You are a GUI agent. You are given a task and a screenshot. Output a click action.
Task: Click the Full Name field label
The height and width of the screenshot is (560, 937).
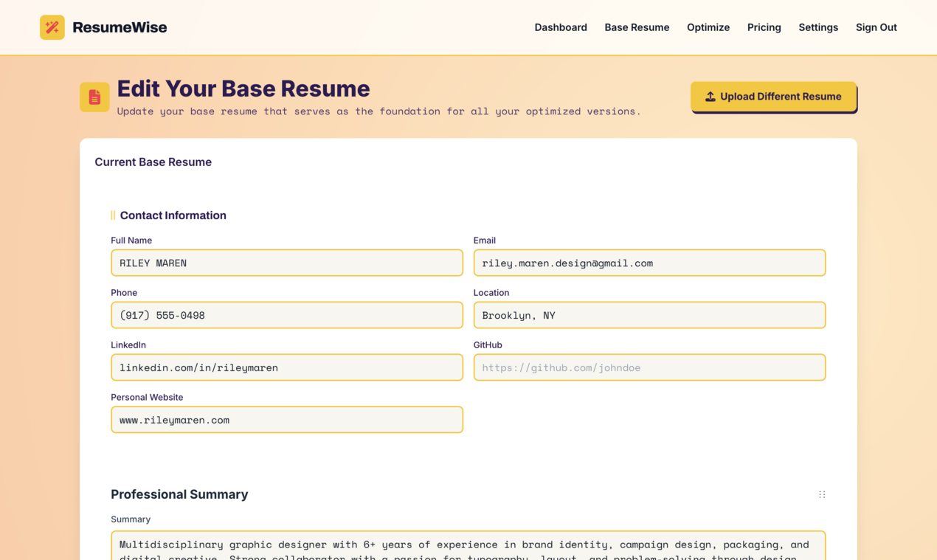tap(131, 241)
